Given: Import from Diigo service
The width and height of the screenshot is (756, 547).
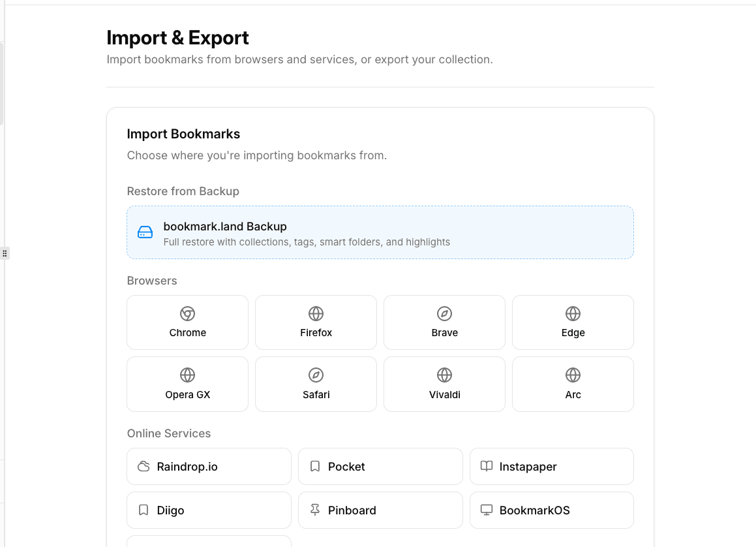Looking at the screenshot, I should (x=209, y=510).
